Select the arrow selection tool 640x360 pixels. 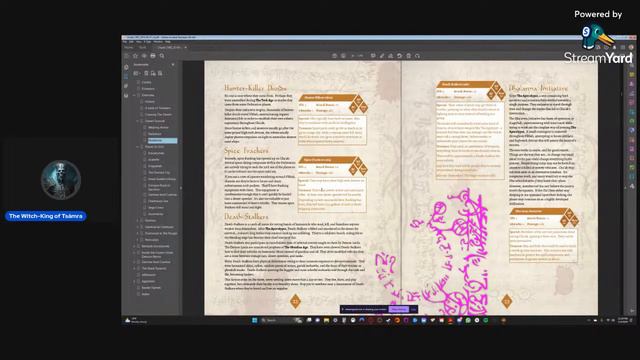pos(353,56)
